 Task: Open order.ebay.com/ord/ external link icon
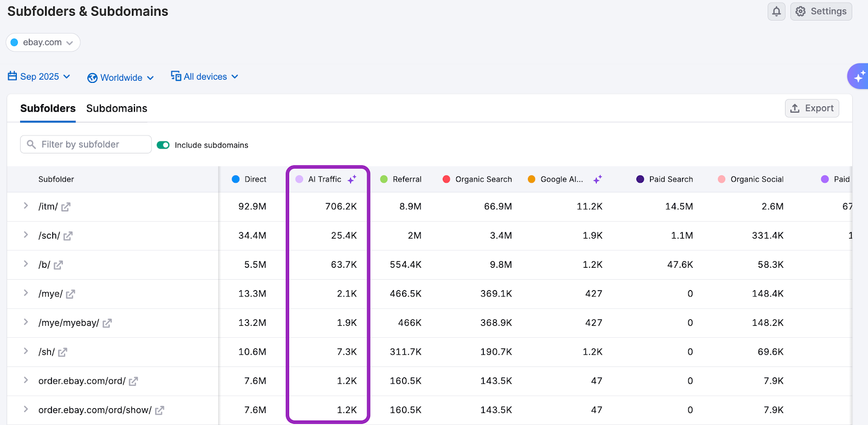pos(133,382)
